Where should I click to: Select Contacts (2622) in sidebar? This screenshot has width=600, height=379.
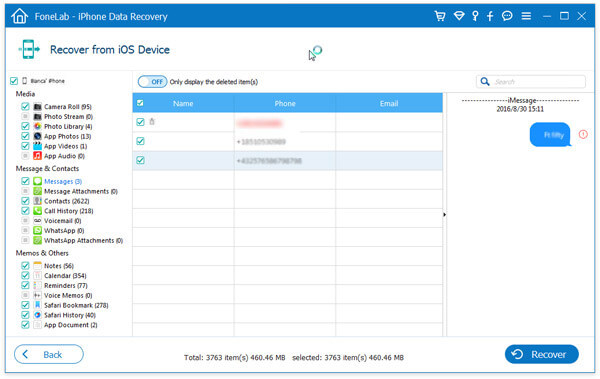pyautogui.click(x=67, y=201)
